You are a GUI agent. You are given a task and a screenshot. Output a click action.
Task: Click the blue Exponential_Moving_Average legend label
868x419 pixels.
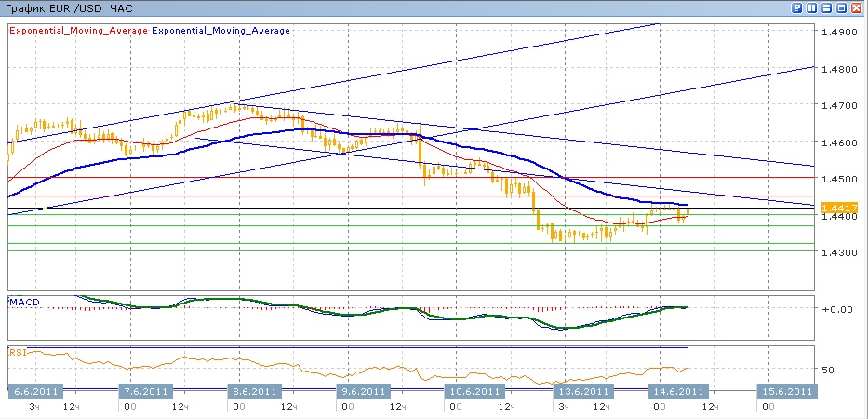(x=221, y=30)
